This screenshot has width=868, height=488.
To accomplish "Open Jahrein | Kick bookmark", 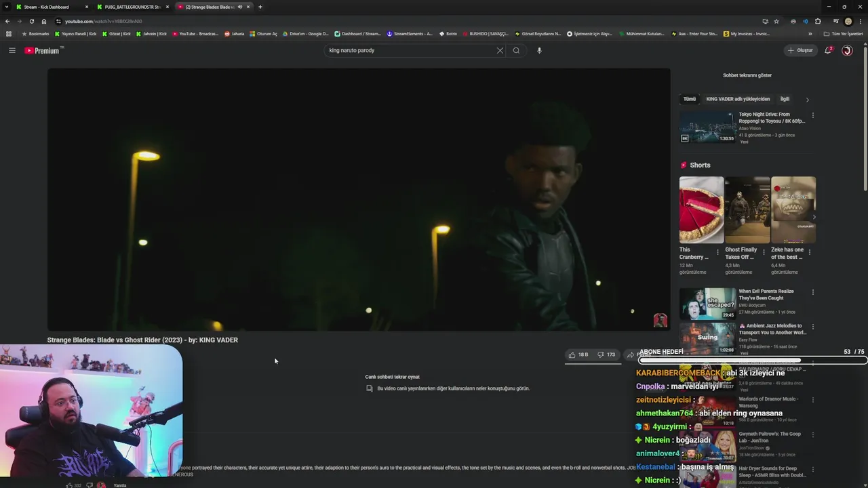I will tap(151, 34).
